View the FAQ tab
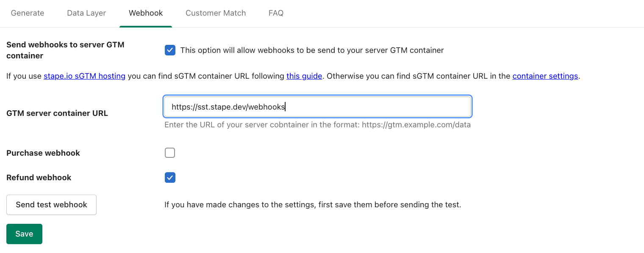The height and width of the screenshot is (253, 644). tap(276, 13)
